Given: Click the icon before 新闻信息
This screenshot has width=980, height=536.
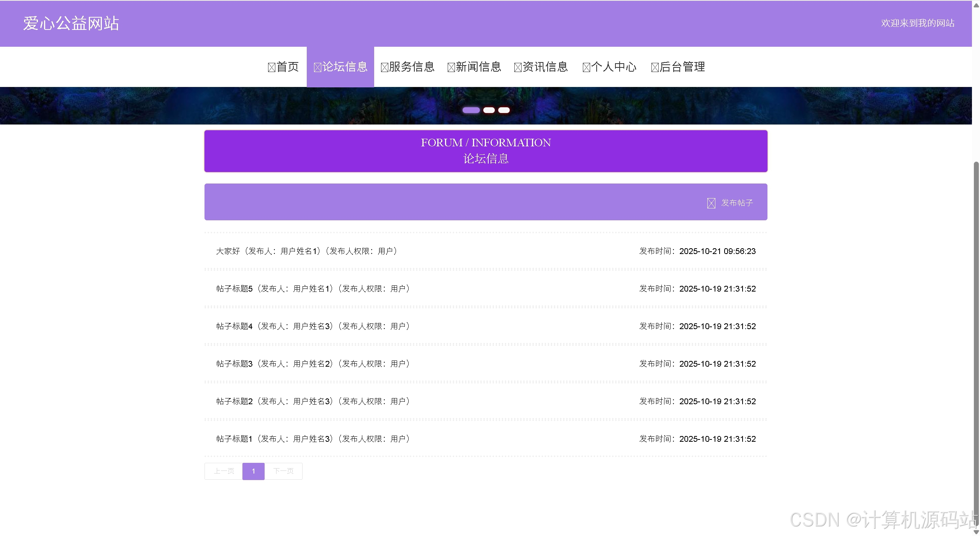Looking at the screenshot, I should coord(451,68).
